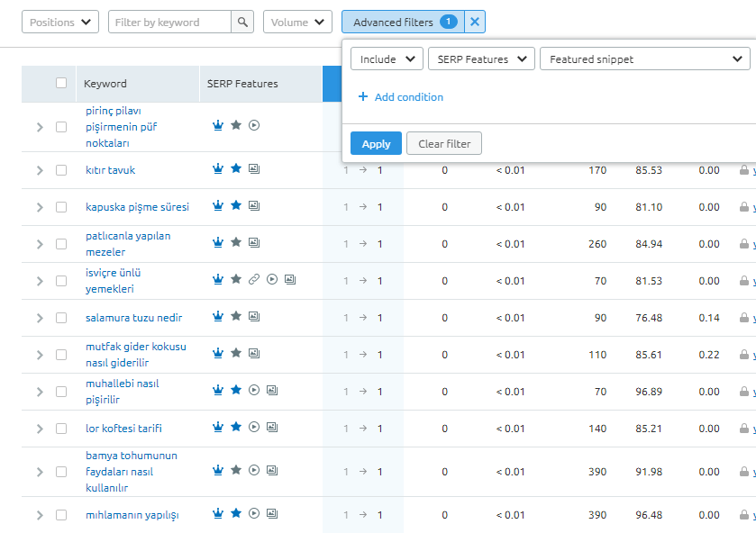Select the star SERP icon for "patlıcanla yapılan mezeler"
Image resolution: width=756 pixels, height=533 pixels.
tap(235, 242)
